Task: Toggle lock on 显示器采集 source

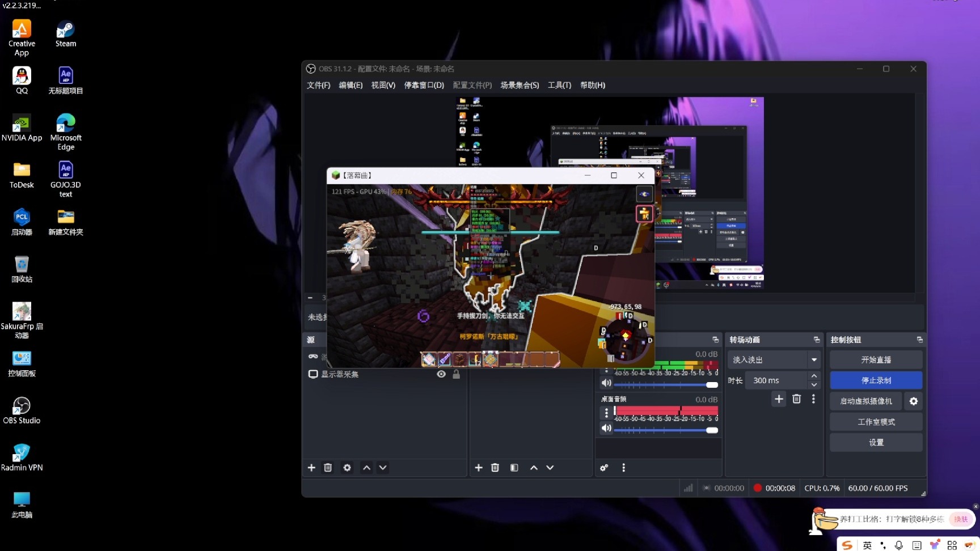Action: coord(456,374)
